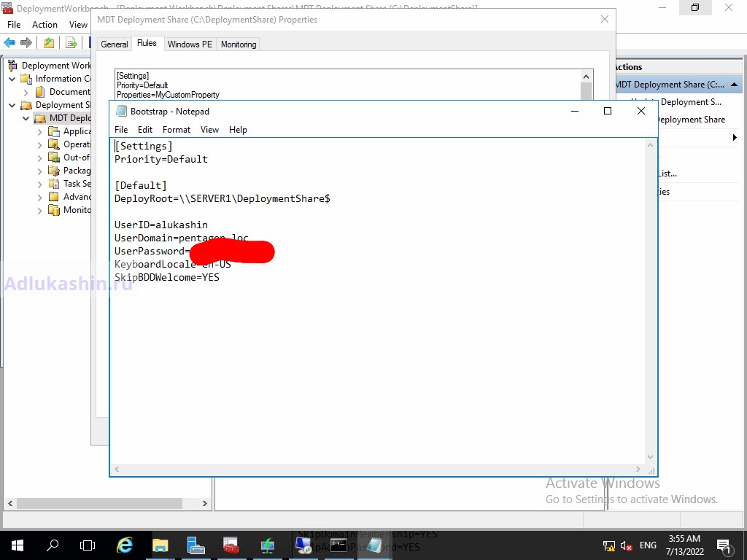Click the Workbench horizontal scrollbar thumb

(x=99, y=503)
